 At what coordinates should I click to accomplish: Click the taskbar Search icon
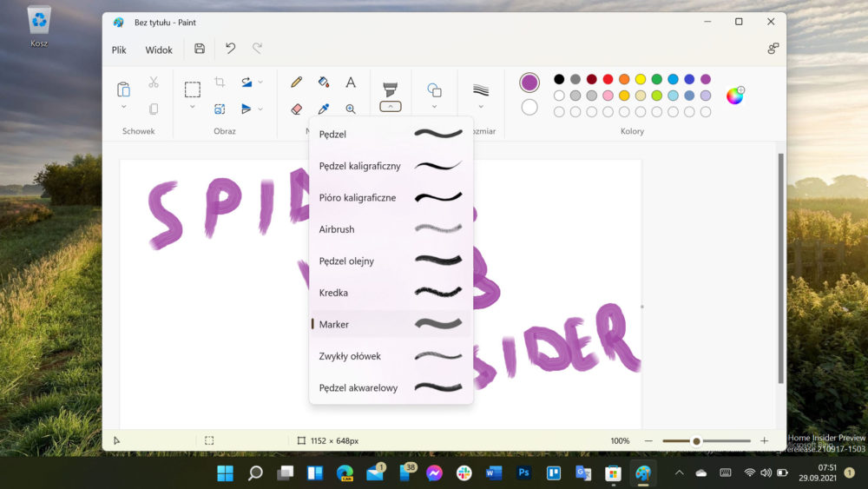pyautogui.click(x=255, y=473)
